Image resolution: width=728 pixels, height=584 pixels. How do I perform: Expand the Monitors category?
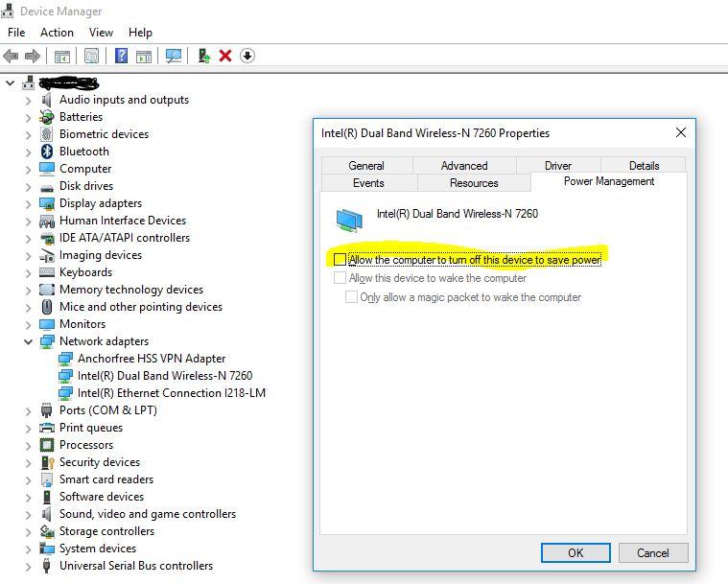[29, 324]
